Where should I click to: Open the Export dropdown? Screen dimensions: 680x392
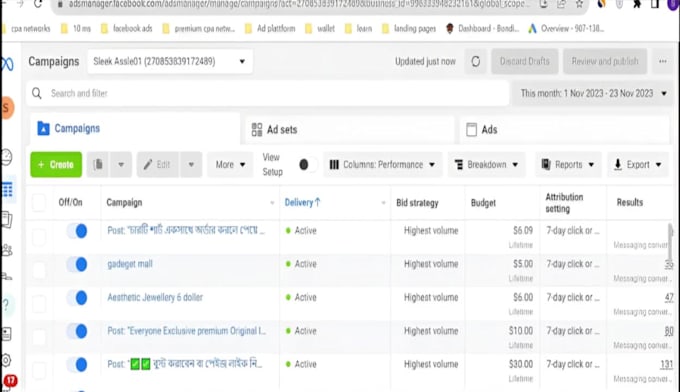pyautogui.click(x=638, y=164)
